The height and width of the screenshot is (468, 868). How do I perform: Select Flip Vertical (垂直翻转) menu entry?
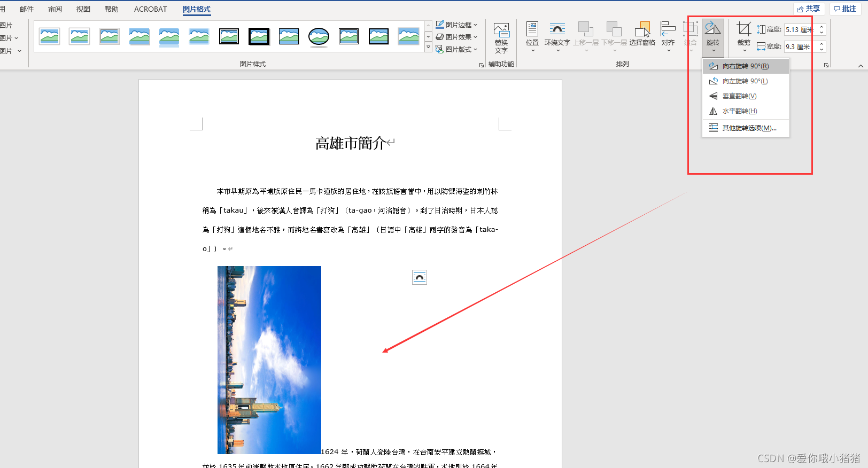[x=746, y=96]
